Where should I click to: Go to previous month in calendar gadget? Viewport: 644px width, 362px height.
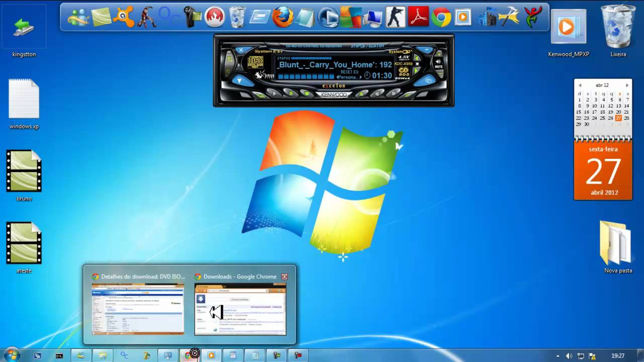click(x=580, y=85)
